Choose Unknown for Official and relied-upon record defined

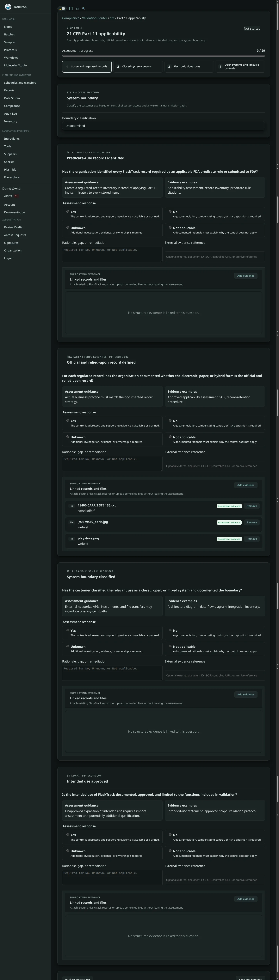(68, 437)
